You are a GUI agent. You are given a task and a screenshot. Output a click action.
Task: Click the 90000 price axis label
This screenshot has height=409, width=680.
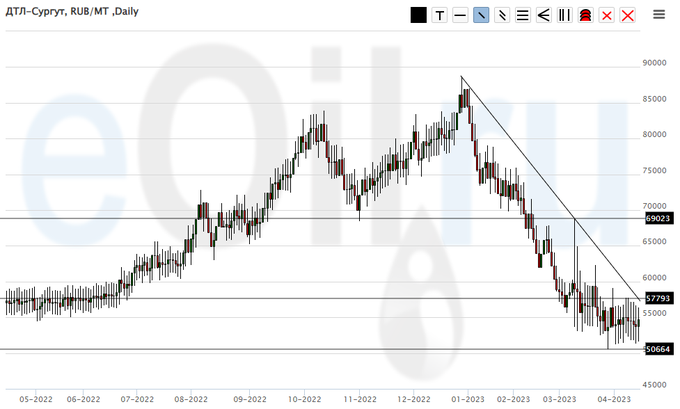tap(655, 63)
